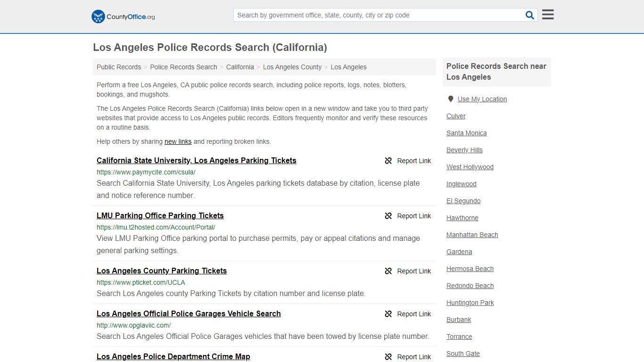644x362 pixels.
Task: Open Hawthorne police records link
Action: pyautogui.click(x=462, y=218)
